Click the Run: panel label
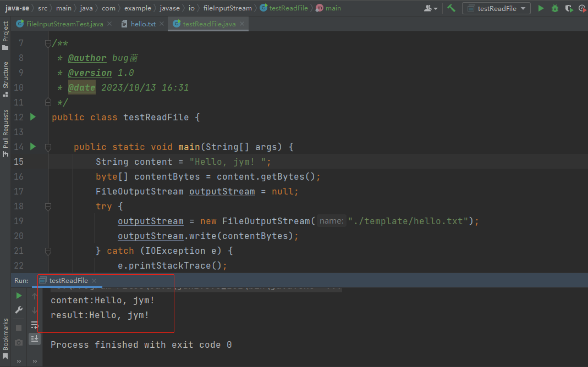This screenshot has height=367, width=588. pos(21,281)
